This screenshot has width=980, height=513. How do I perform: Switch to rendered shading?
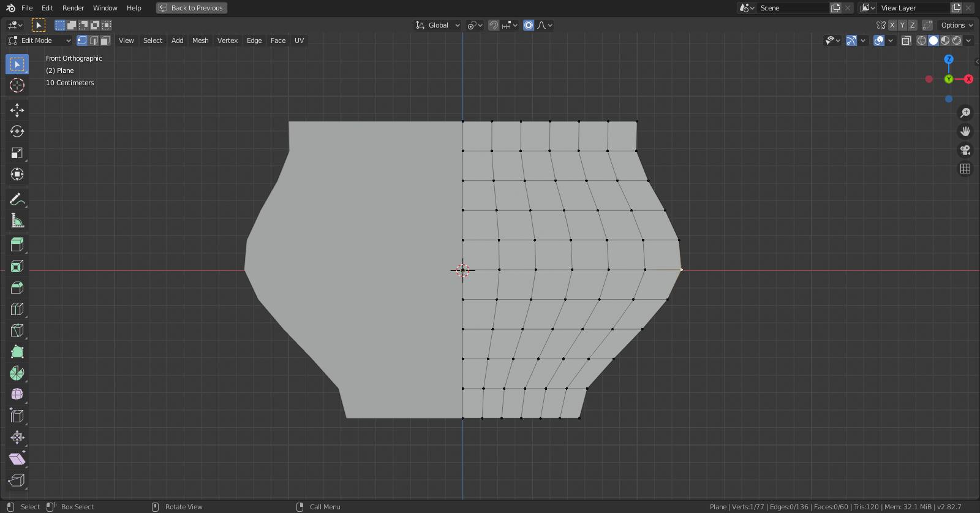coord(957,40)
